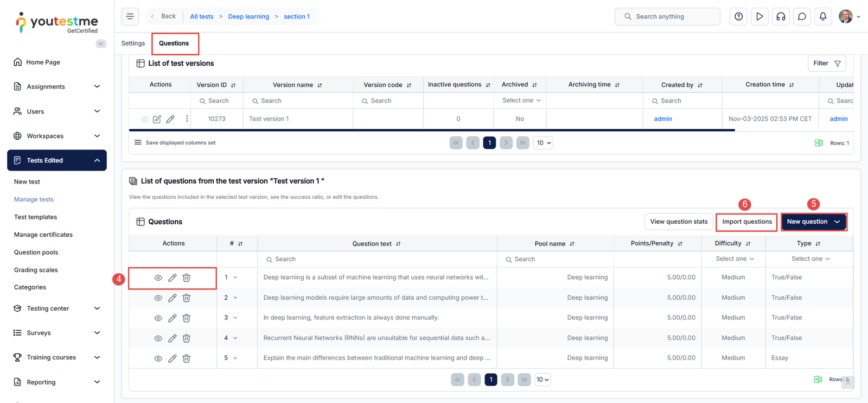
Task: Click the Question text search field
Action: [x=377, y=259]
